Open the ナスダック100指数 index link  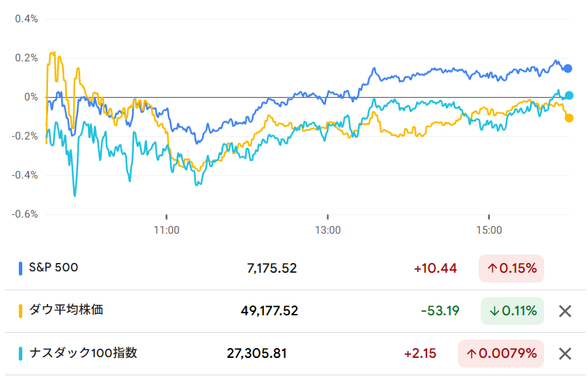pyautogui.click(x=83, y=353)
